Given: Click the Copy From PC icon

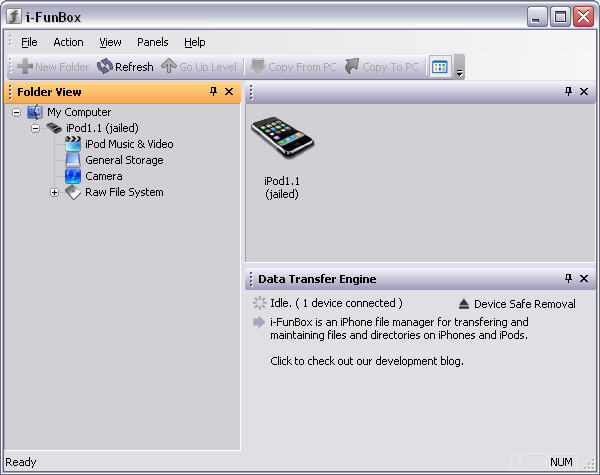Looking at the screenshot, I should 258,67.
